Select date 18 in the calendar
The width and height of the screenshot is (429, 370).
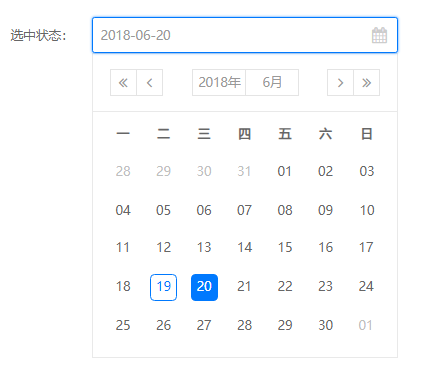[123, 287]
